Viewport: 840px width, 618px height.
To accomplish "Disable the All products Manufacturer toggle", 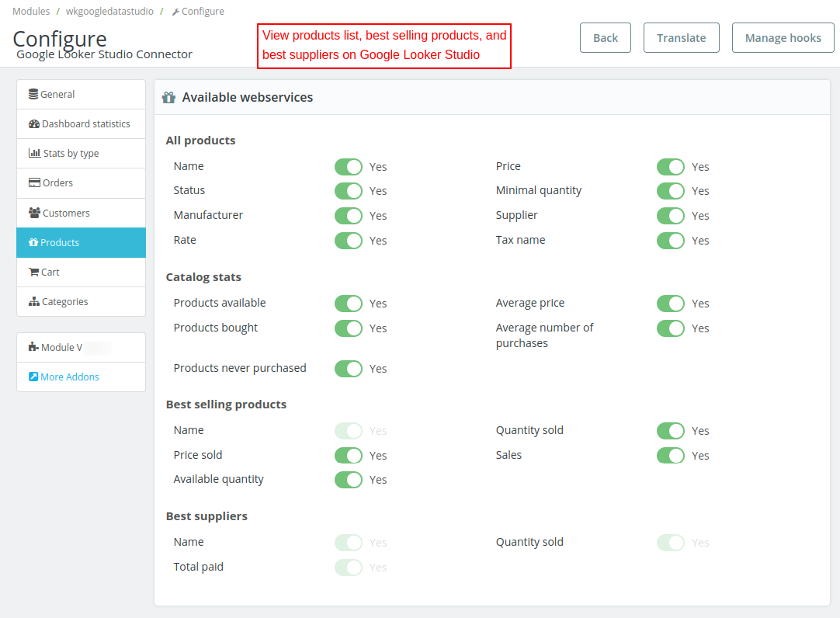I will click(x=349, y=216).
